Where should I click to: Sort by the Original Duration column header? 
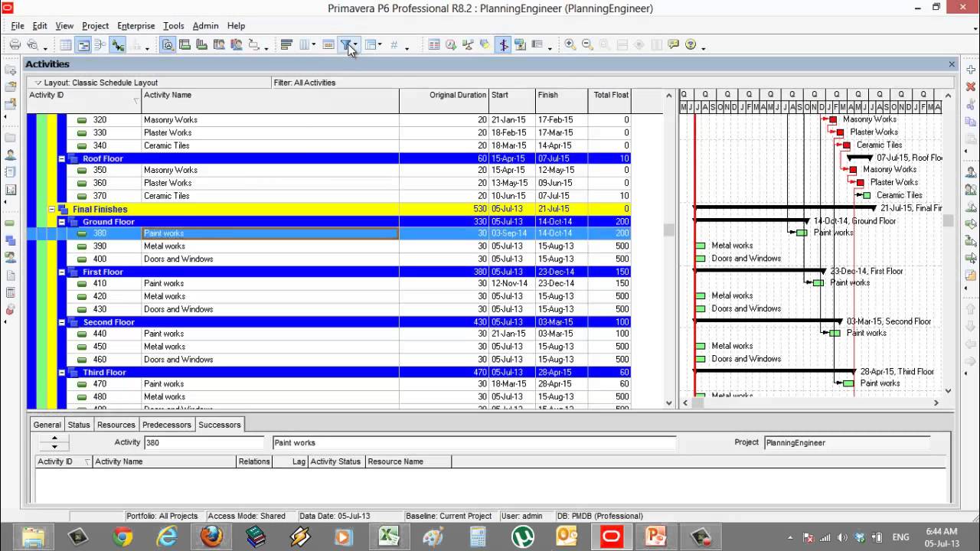(444, 100)
